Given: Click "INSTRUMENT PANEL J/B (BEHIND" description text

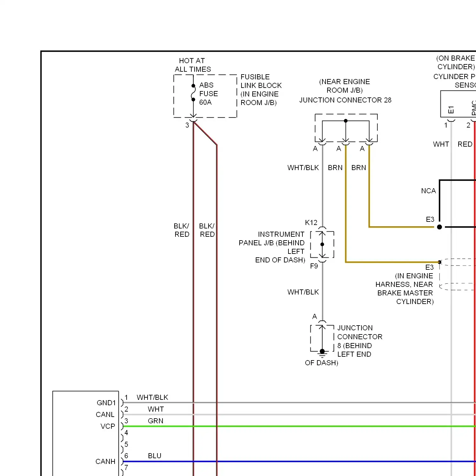Looking at the screenshot, I should [272, 239].
